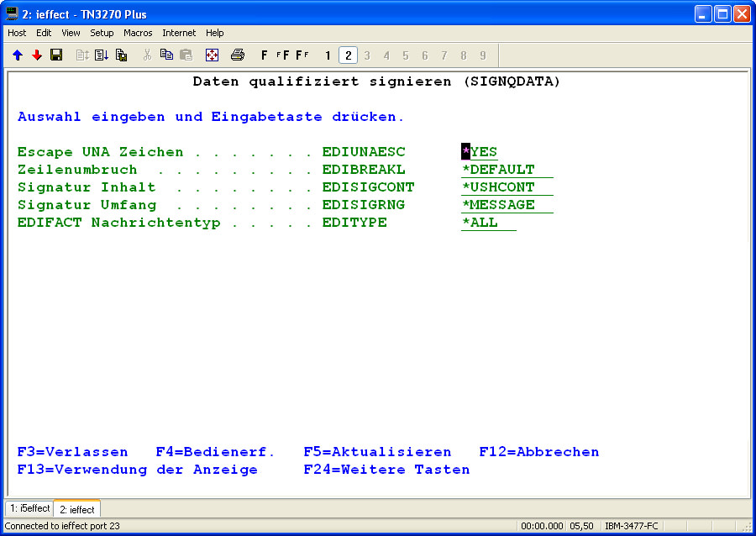The height and width of the screenshot is (536, 756).
Task: Click the small-F-large-F font size icon
Action: 283,55
